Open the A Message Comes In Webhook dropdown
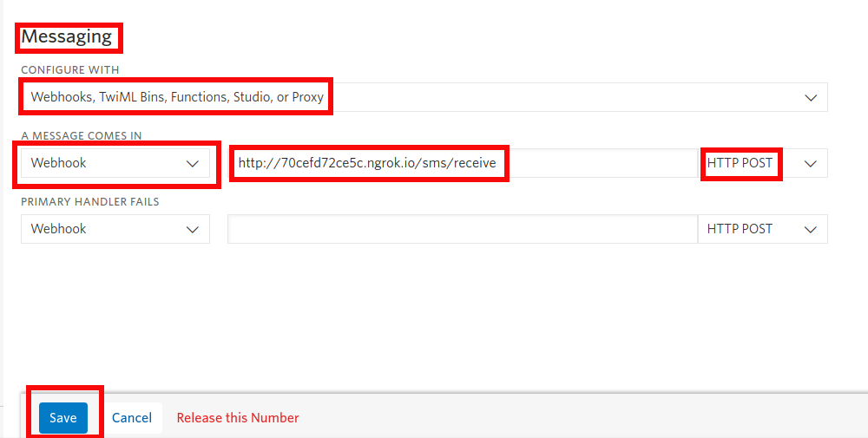 tap(115, 163)
